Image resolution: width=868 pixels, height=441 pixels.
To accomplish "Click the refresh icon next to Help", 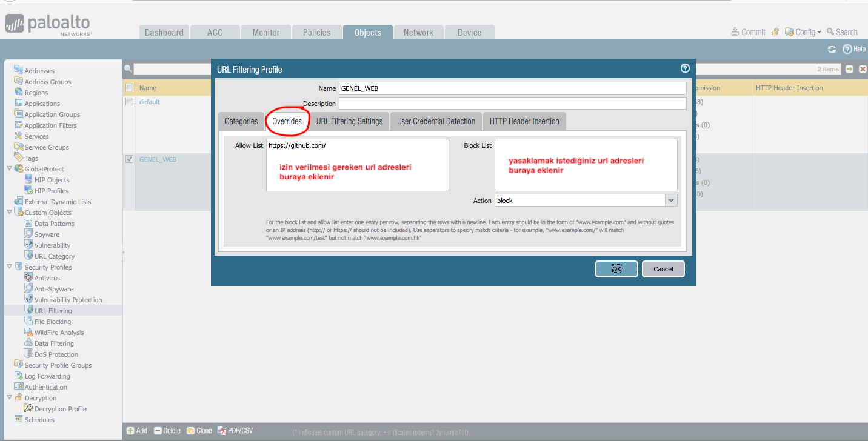I will click(x=832, y=49).
